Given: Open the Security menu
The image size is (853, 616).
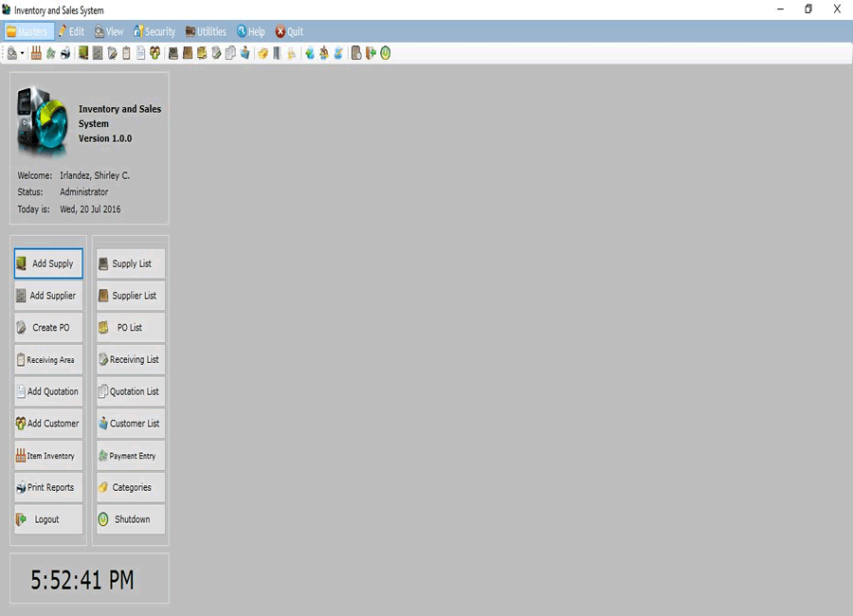Looking at the screenshot, I should point(154,31).
